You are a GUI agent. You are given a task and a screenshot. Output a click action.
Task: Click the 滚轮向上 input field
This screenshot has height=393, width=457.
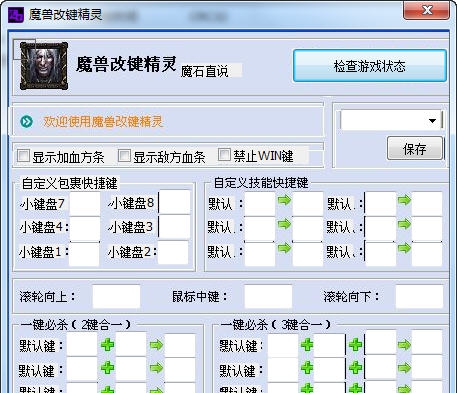(x=116, y=296)
